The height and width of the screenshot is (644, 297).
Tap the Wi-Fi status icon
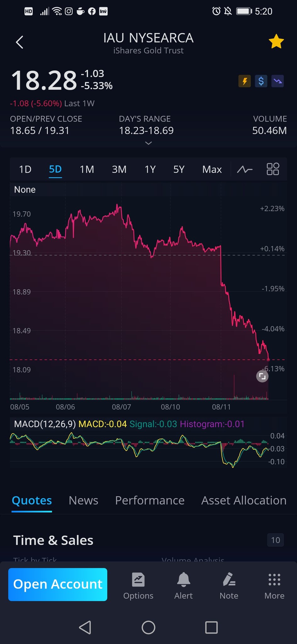tap(57, 11)
